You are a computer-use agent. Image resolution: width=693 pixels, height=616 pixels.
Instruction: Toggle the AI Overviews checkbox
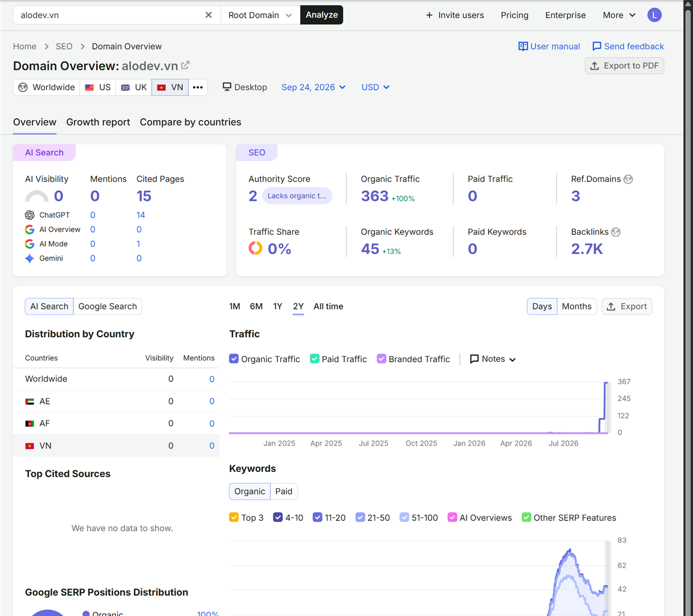(452, 517)
